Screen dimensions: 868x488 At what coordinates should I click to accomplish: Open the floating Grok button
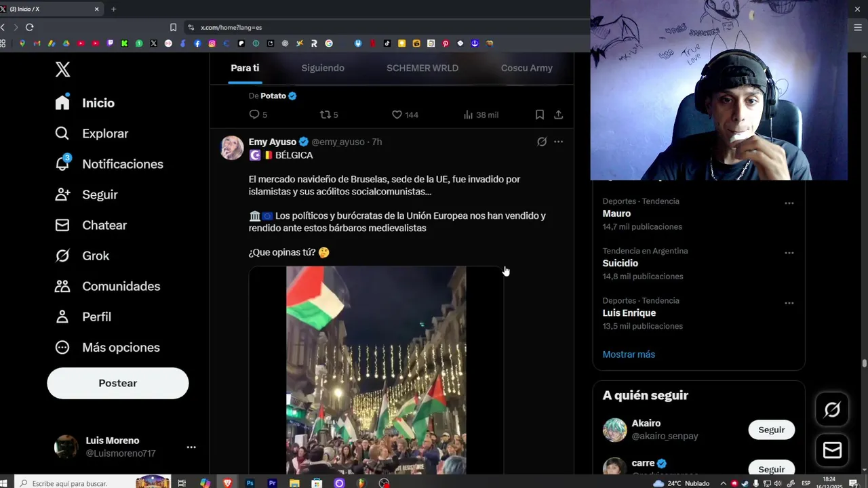[x=832, y=409]
